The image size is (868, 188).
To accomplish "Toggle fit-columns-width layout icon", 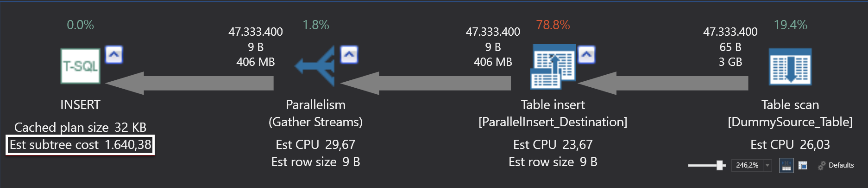I will [x=786, y=165].
